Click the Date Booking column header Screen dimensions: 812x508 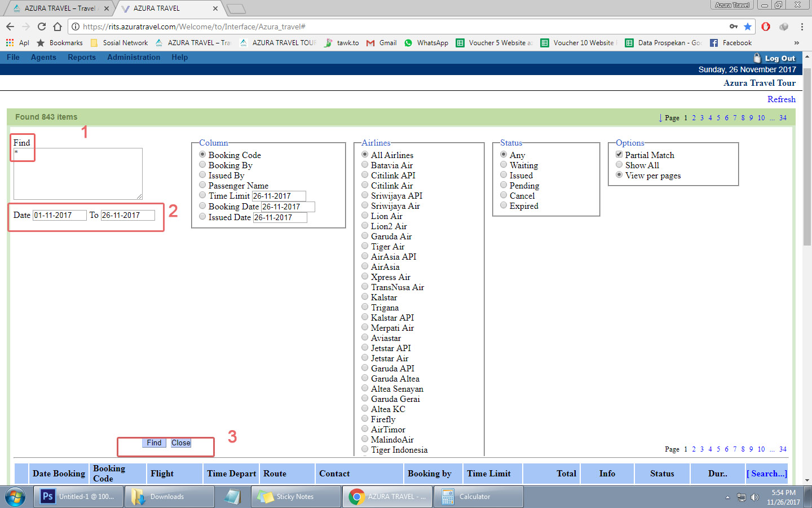point(59,474)
